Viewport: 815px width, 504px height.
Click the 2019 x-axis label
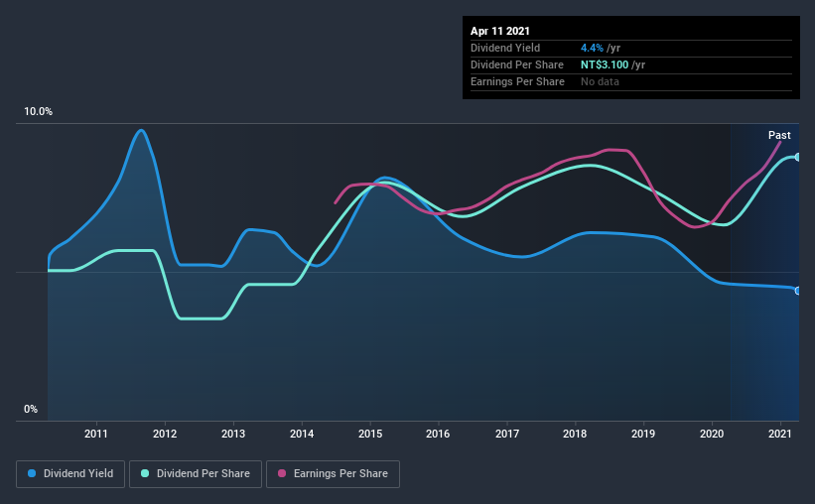point(643,434)
